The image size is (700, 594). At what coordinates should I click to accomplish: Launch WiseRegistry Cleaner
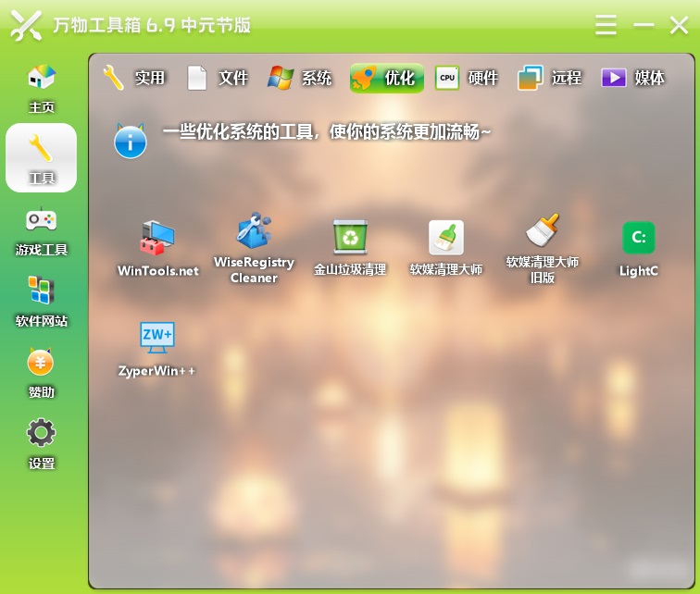pos(254,248)
